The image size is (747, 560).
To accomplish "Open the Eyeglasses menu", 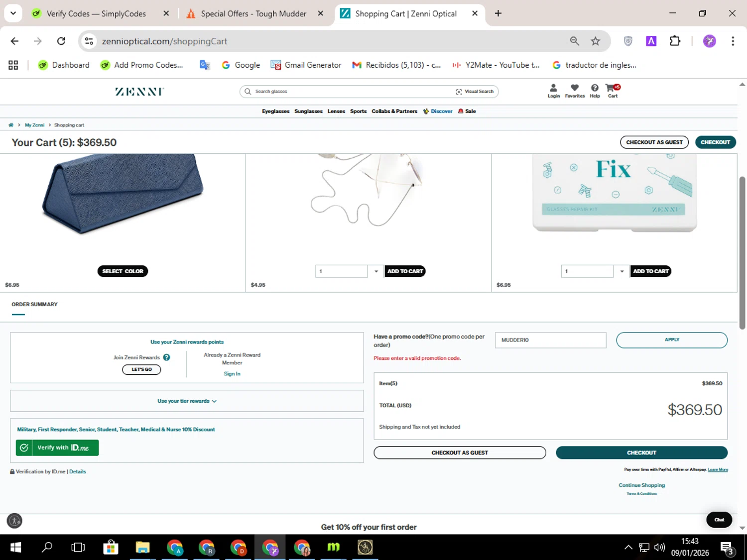I will pyautogui.click(x=275, y=112).
